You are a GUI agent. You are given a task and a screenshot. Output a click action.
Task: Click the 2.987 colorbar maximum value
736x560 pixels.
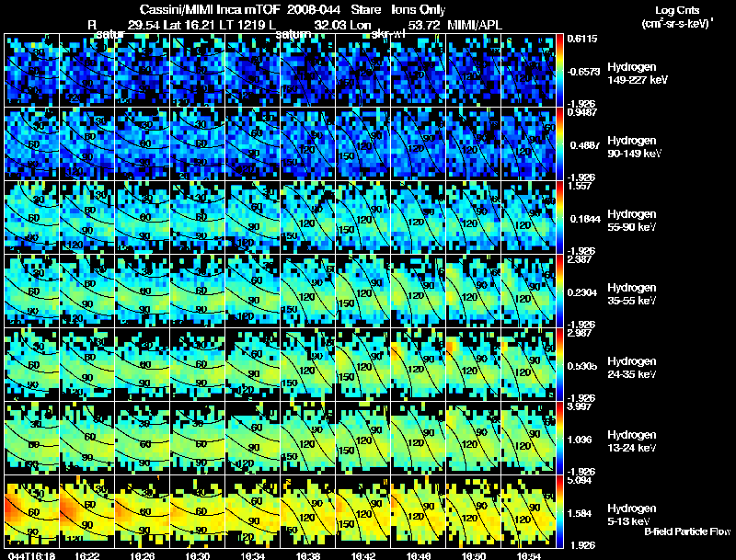tap(580, 334)
